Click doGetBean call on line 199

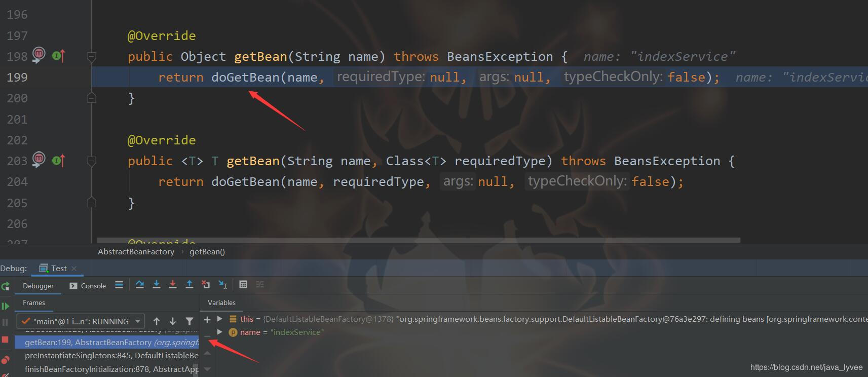245,78
